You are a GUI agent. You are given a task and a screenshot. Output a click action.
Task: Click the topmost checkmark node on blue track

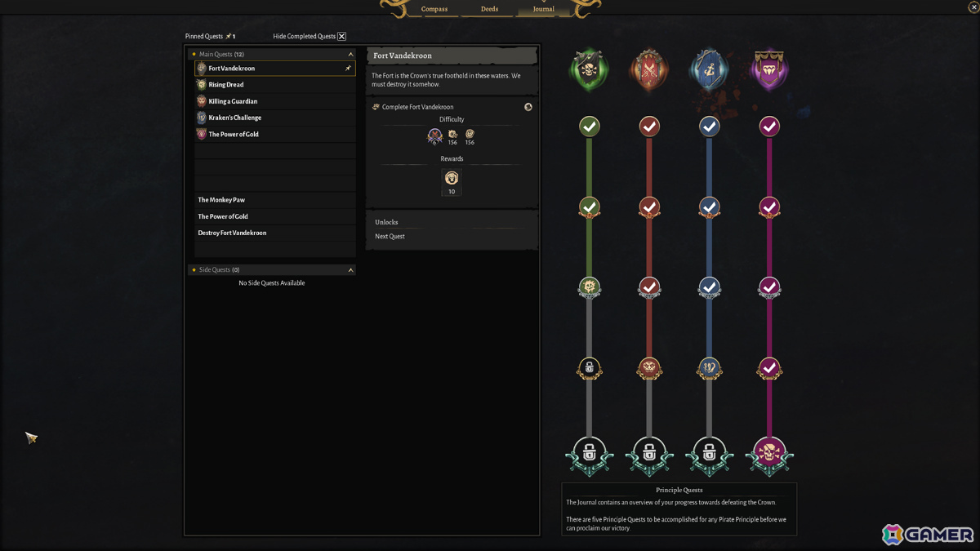point(709,127)
